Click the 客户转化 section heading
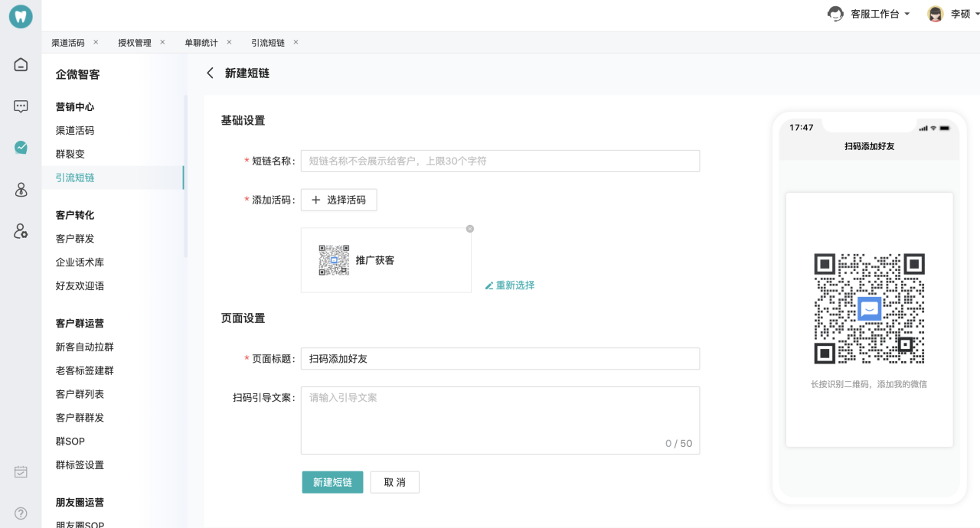The image size is (980, 528). pos(75,215)
